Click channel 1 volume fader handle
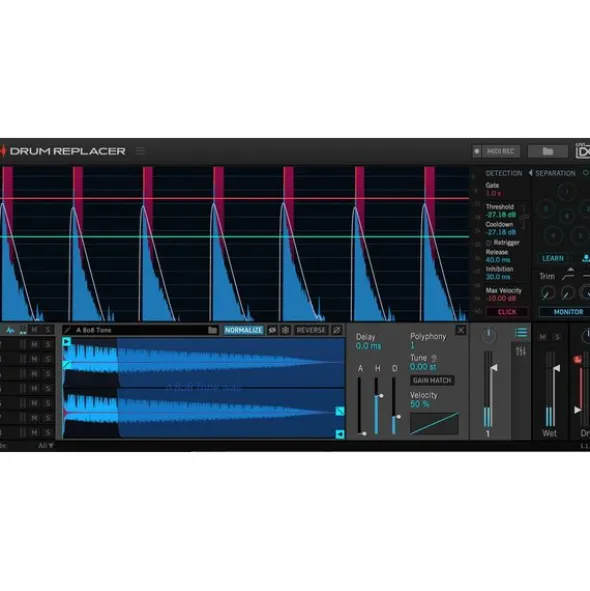 pos(494,367)
